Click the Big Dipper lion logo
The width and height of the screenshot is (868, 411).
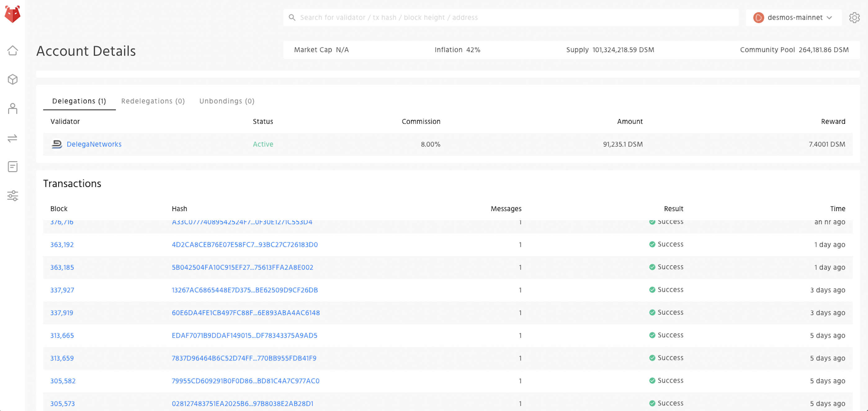point(12,14)
